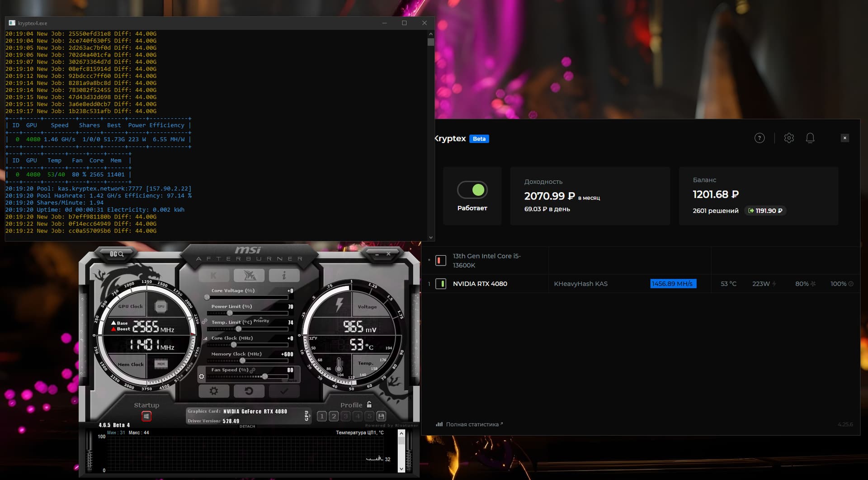Launch the Afterburner jet plane button
Image resolution: width=868 pixels, height=480 pixels.
coord(249,275)
